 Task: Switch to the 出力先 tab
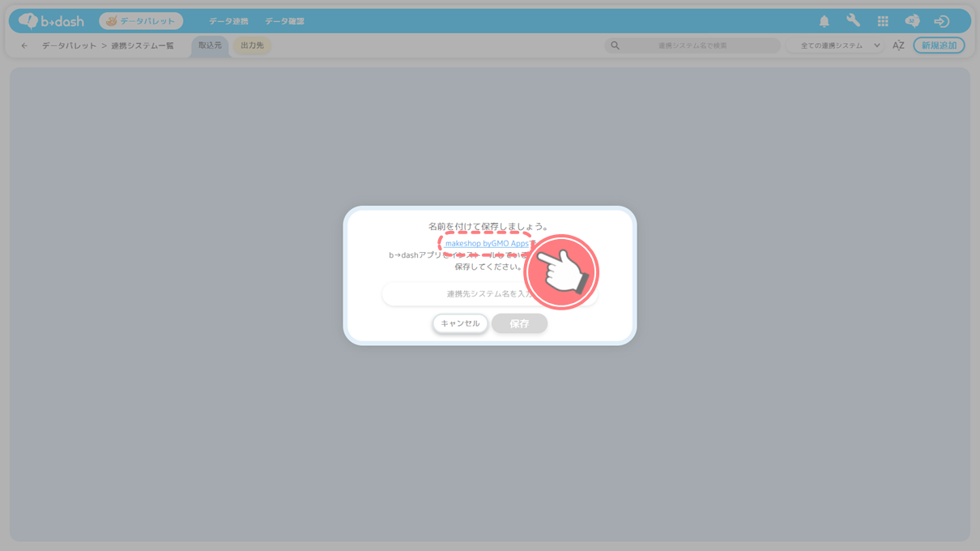pos(252,45)
